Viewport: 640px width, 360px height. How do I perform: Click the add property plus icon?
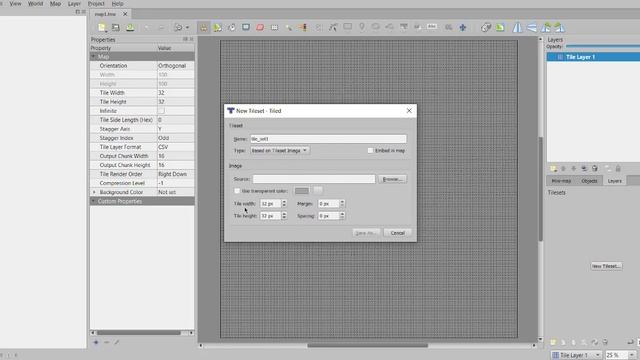[96, 342]
